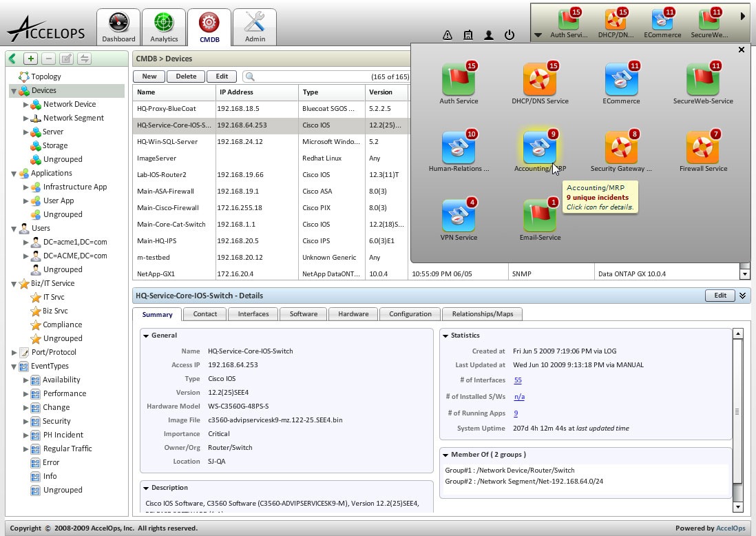The image size is (756, 536).
Task: Open the VPN Service icon
Action: (x=458, y=214)
